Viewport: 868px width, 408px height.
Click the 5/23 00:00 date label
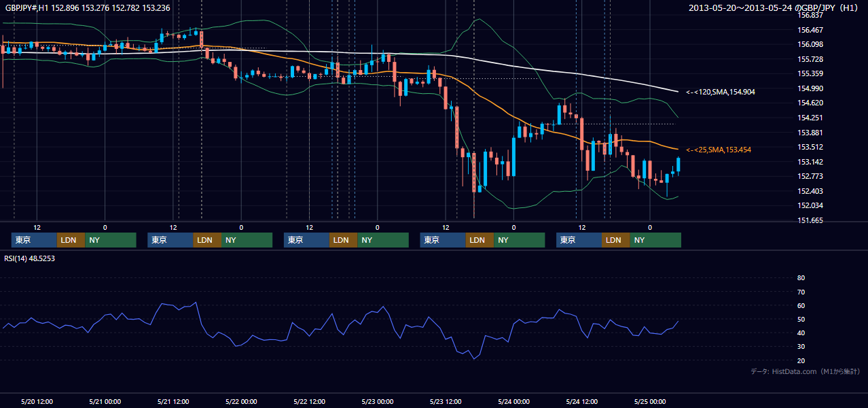(378, 401)
